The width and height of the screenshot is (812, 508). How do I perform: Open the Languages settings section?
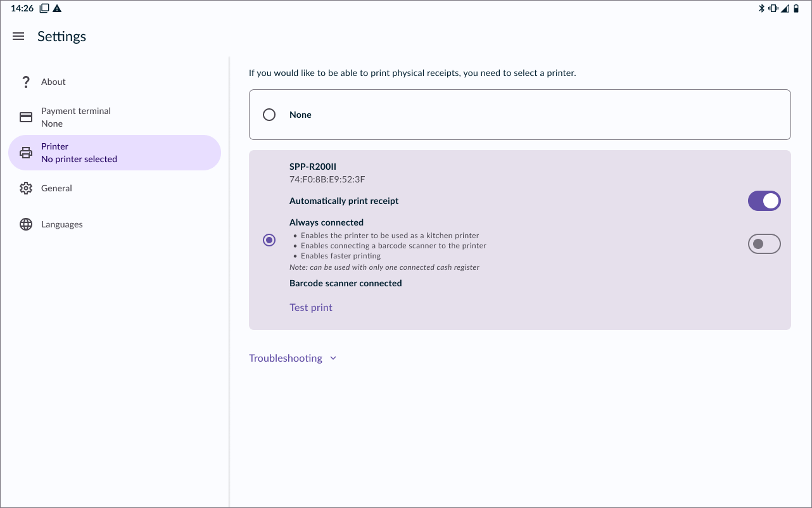115,224
